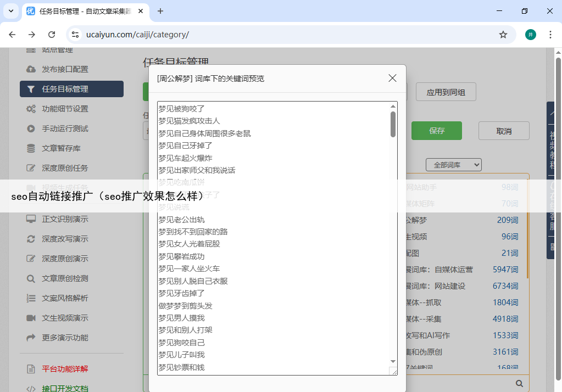Close the 周公解梦 keyword preview dialog
The image size is (562, 392).
click(x=392, y=78)
